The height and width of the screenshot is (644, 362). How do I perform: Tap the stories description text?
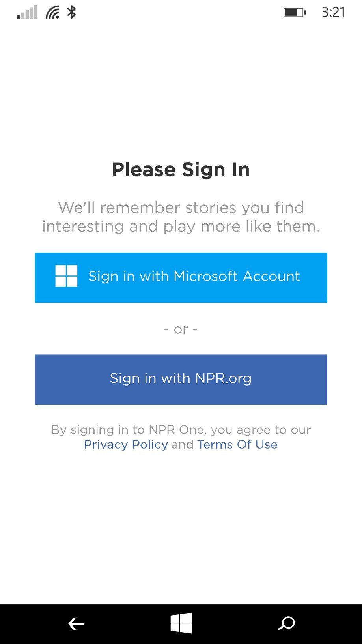point(181,217)
